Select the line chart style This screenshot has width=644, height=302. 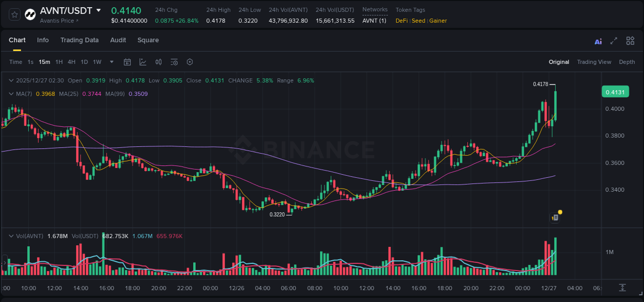[142, 61]
